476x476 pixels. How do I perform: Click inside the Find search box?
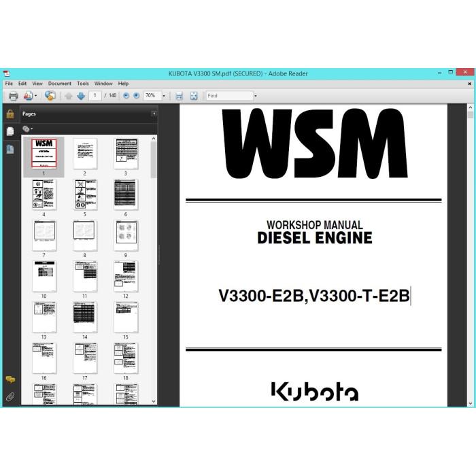click(x=230, y=96)
